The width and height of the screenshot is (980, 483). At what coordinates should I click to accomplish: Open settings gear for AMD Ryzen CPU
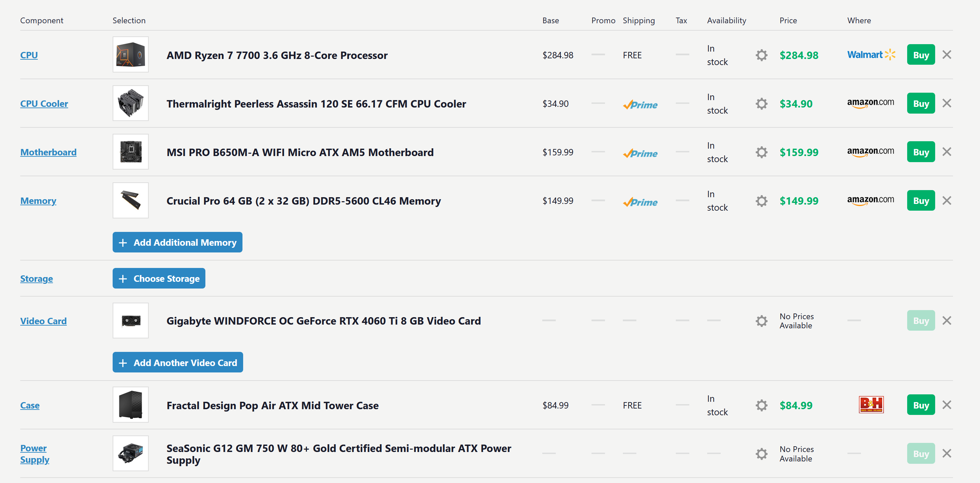tap(761, 55)
